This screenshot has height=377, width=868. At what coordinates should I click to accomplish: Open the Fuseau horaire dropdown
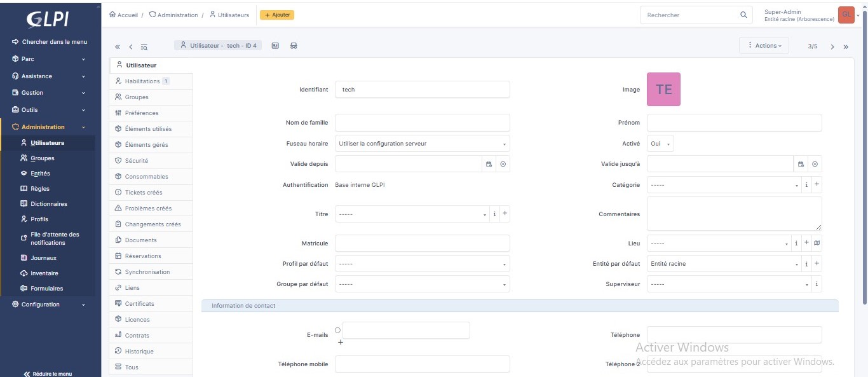point(423,144)
